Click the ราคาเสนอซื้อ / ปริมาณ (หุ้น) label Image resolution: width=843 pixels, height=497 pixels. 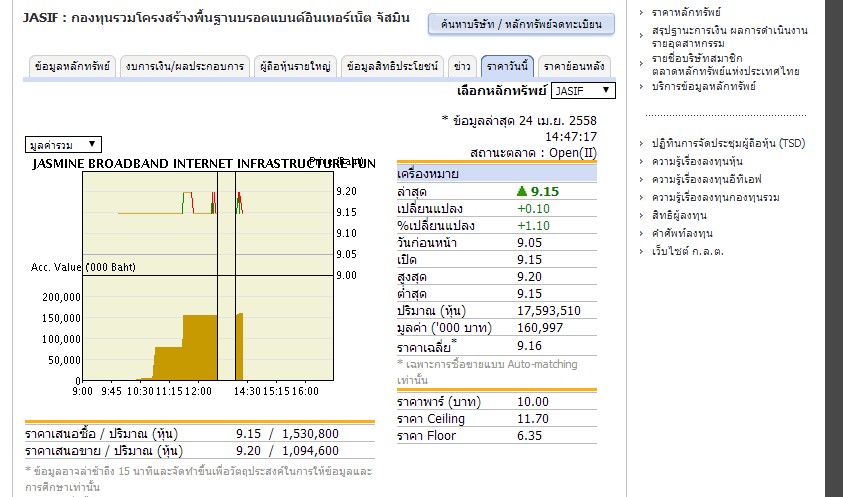[102, 434]
